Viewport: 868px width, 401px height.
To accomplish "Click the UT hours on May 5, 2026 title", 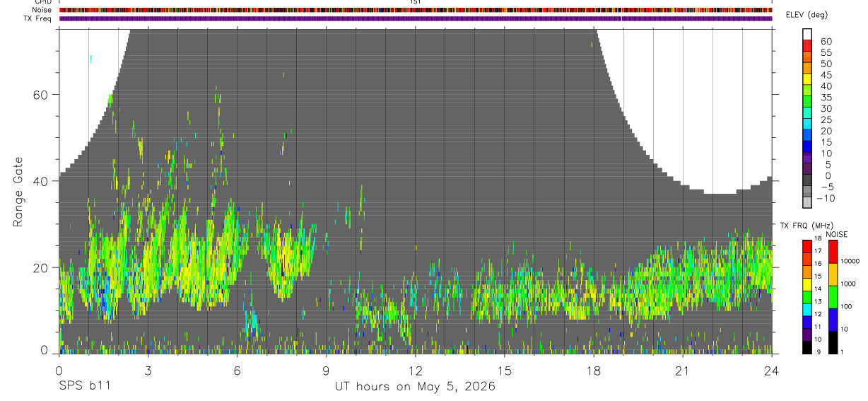I will tap(415, 387).
